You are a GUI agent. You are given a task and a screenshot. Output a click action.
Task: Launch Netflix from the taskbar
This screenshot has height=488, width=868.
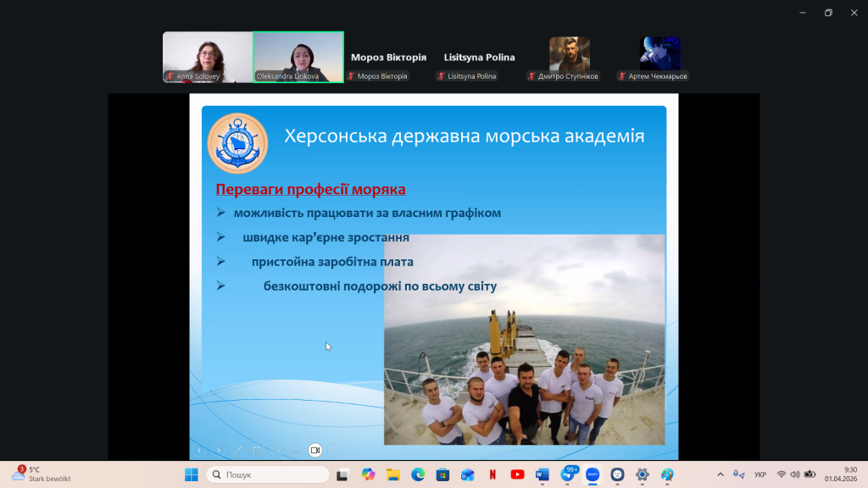[x=492, y=474]
